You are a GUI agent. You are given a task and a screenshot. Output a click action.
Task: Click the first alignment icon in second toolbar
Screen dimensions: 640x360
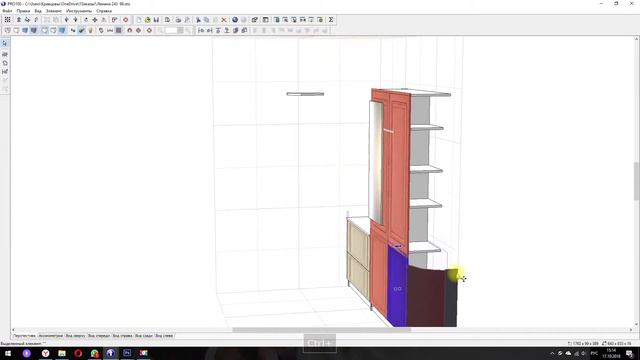201,30
